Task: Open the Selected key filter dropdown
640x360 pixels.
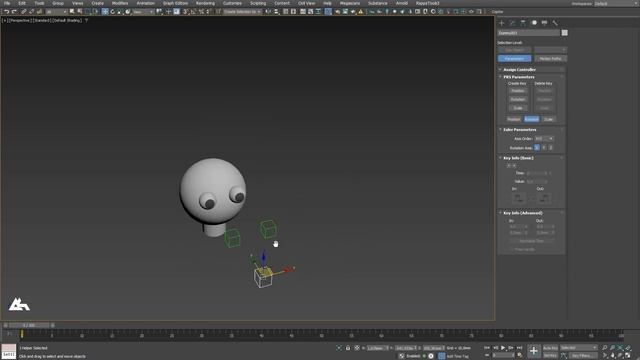Action: click(x=578, y=348)
